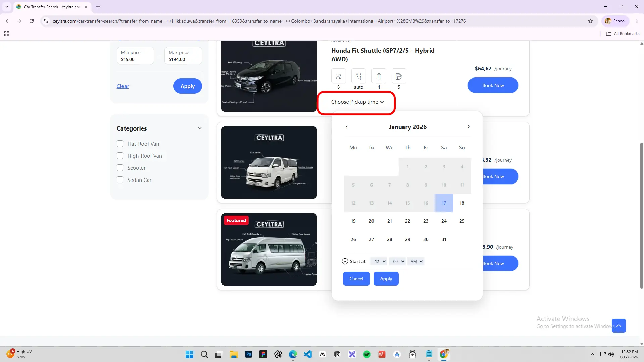Open the hour dropdown in Start at

click(380, 261)
